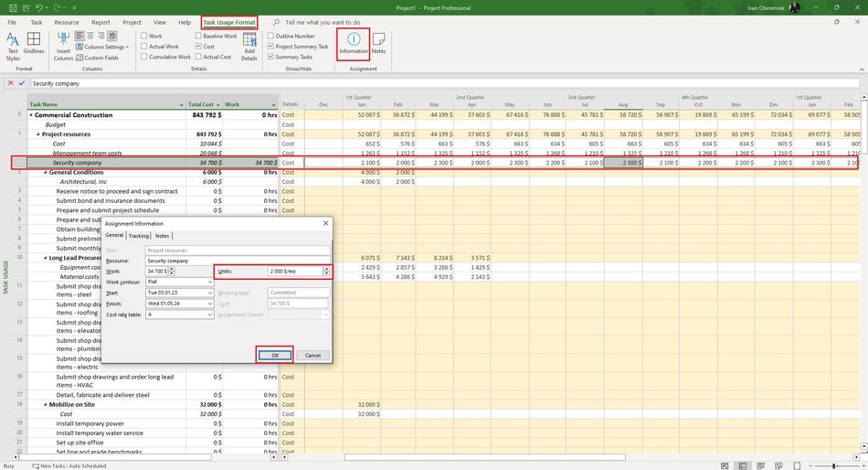Apply Center alignment to the column
The width and height of the screenshot is (868, 470).
[x=90, y=36]
